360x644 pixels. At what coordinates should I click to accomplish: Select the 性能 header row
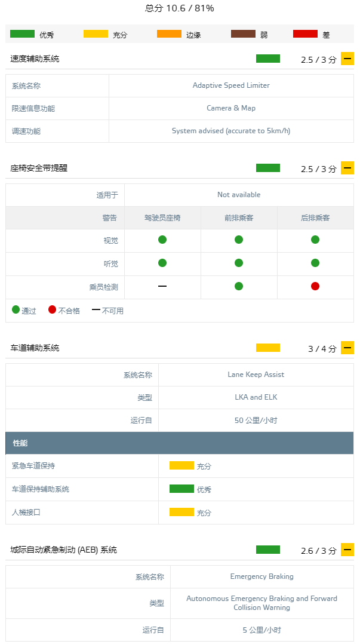pos(180,443)
